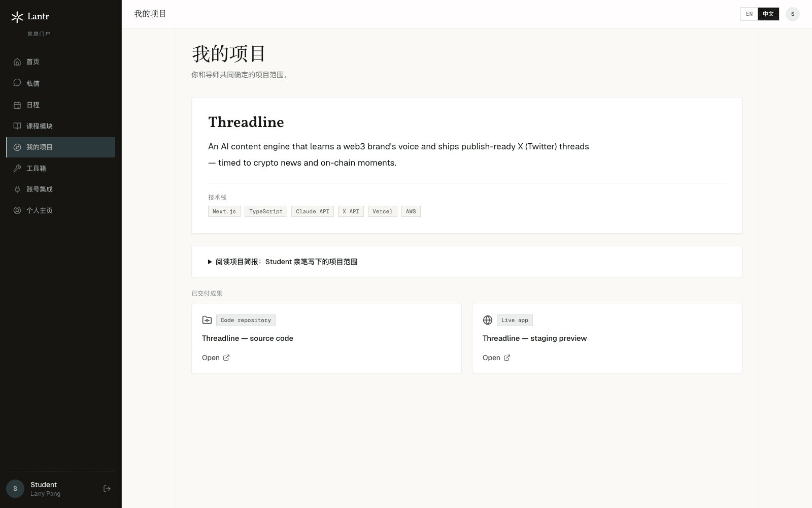Click the home icon beside 首页
Screen dimensions: 812x508
(17, 62)
